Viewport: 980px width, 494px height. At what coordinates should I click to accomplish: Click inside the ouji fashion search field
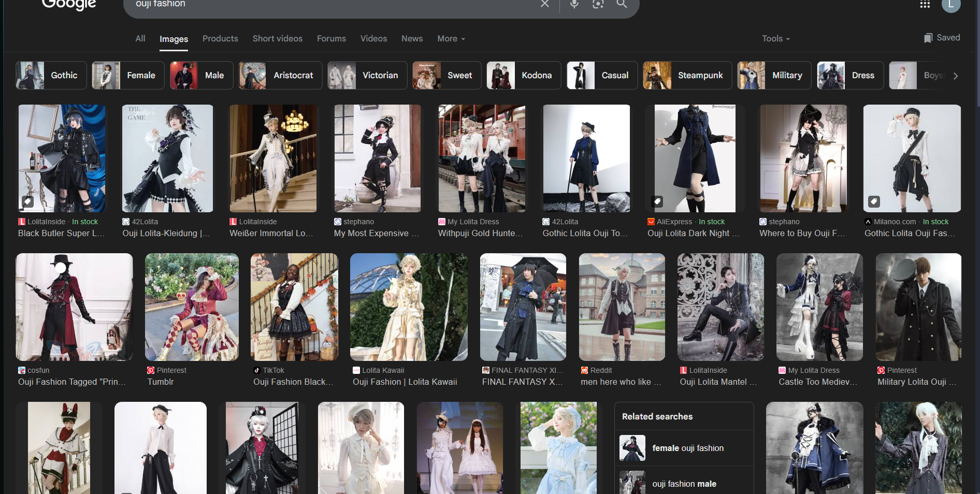point(332,4)
